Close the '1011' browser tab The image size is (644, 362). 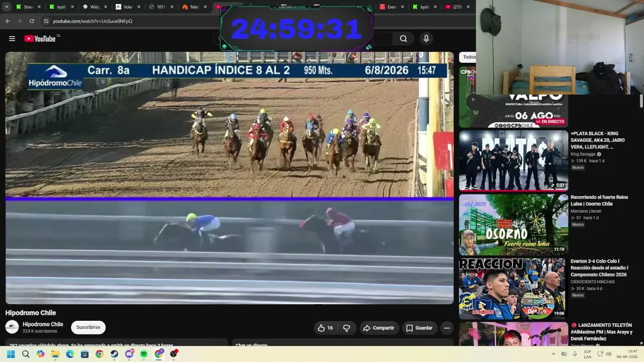(x=172, y=7)
